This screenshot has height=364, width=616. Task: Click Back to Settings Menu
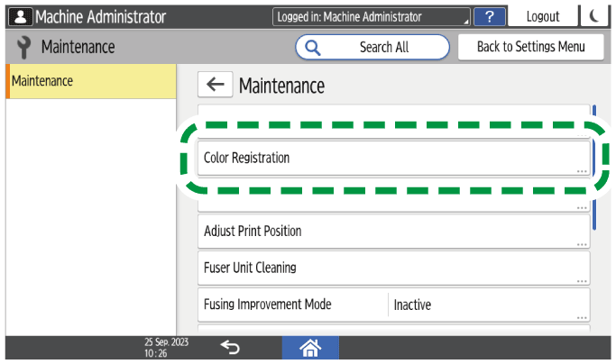pyautogui.click(x=530, y=47)
